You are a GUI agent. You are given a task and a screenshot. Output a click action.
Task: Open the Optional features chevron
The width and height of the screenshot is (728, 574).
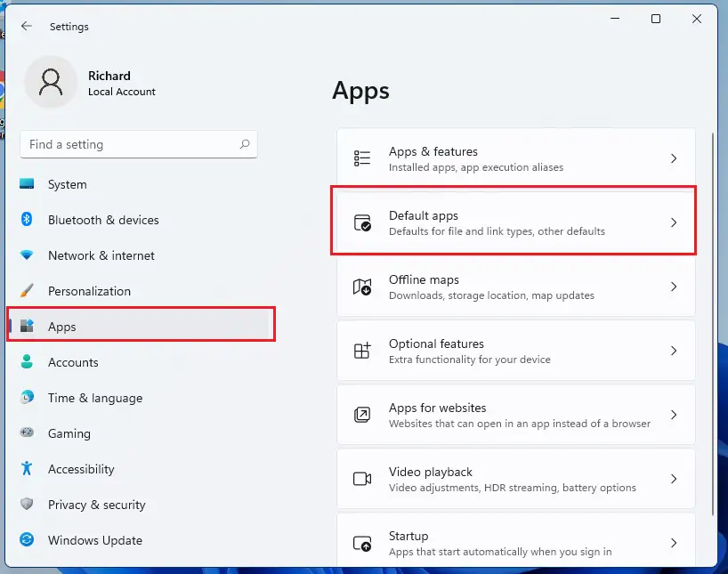click(x=674, y=351)
